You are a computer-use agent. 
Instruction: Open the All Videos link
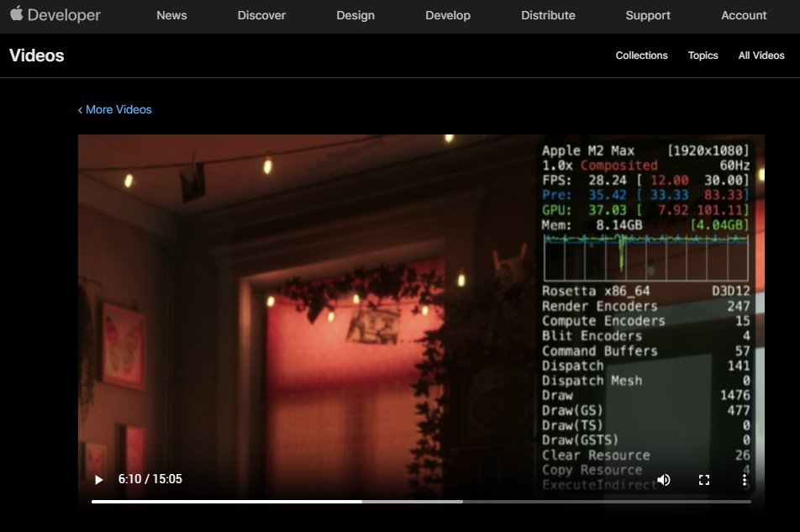coord(761,55)
